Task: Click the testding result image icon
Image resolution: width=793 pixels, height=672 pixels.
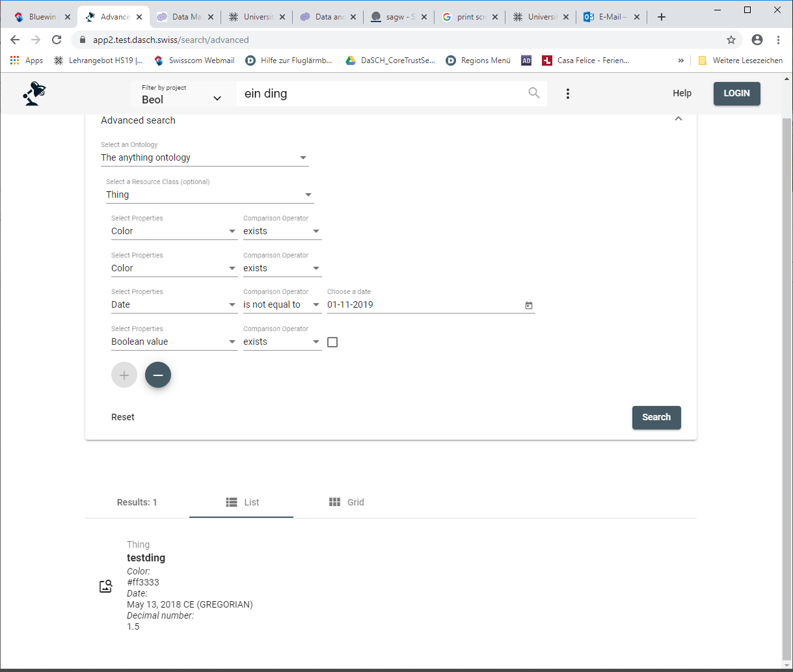Action: 106,586
